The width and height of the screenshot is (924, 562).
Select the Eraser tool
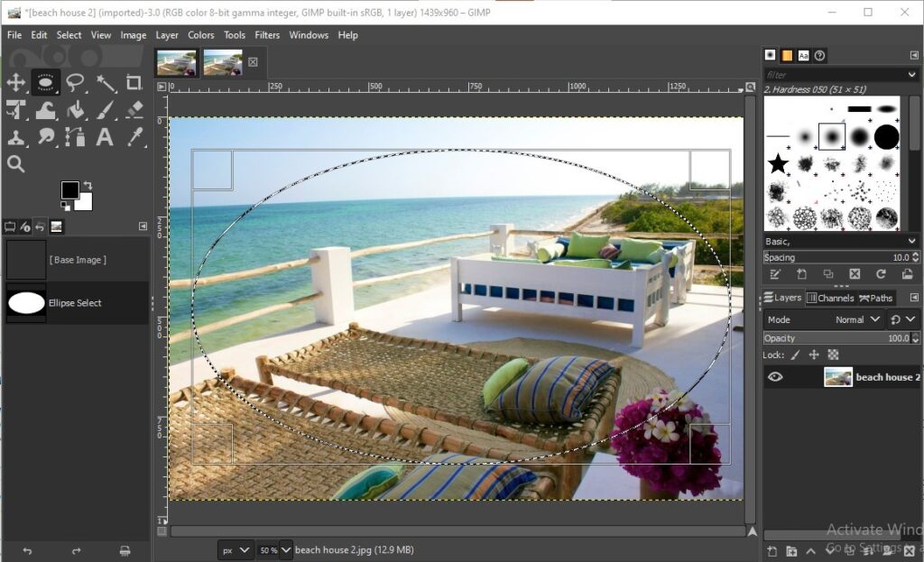pos(134,110)
